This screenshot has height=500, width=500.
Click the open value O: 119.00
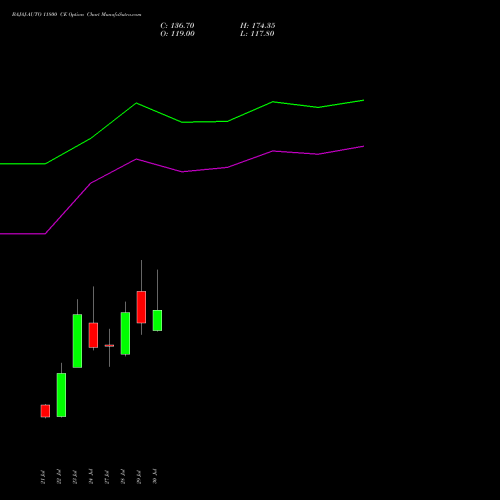pos(177,34)
